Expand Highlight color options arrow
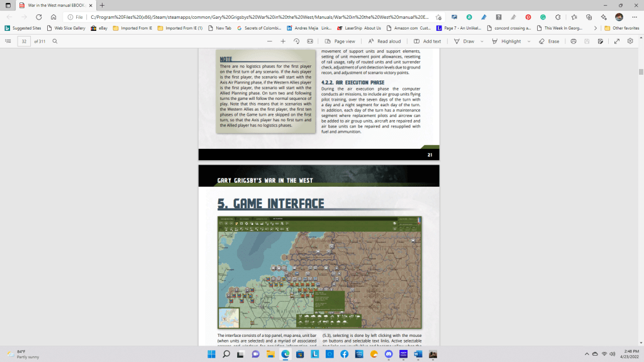This screenshot has height=362, width=644. (x=527, y=41)
